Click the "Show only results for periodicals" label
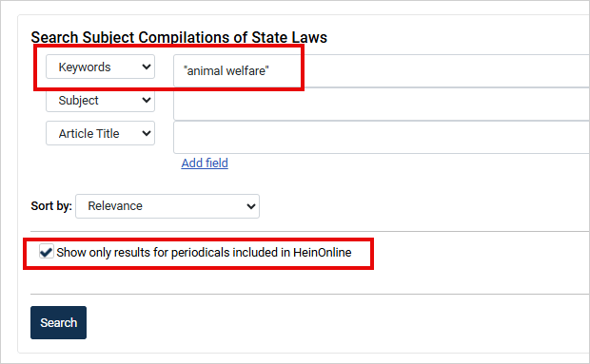 (204, 253)
